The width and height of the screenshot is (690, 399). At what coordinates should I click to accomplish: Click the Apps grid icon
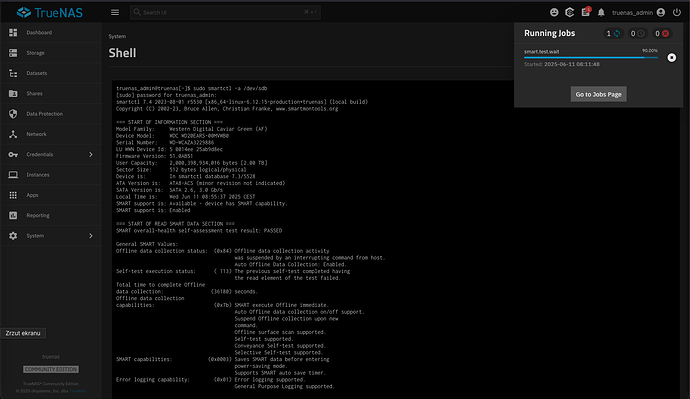(x=13, y=195)
